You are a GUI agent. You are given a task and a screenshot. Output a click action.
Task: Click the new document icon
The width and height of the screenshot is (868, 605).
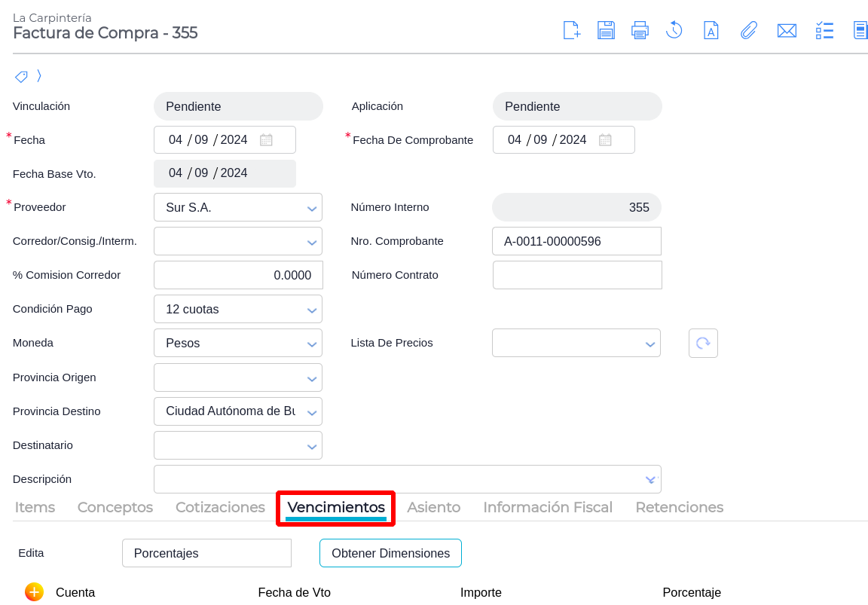572,30
